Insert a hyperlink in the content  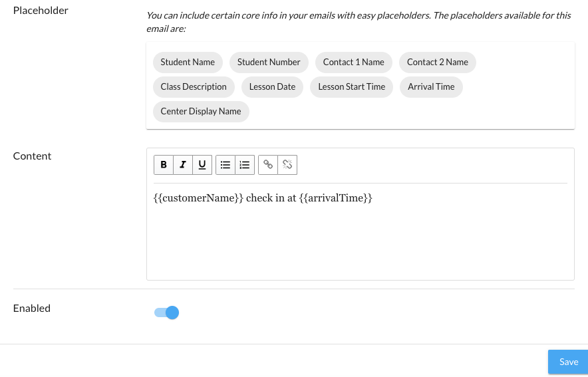(268, 165)
